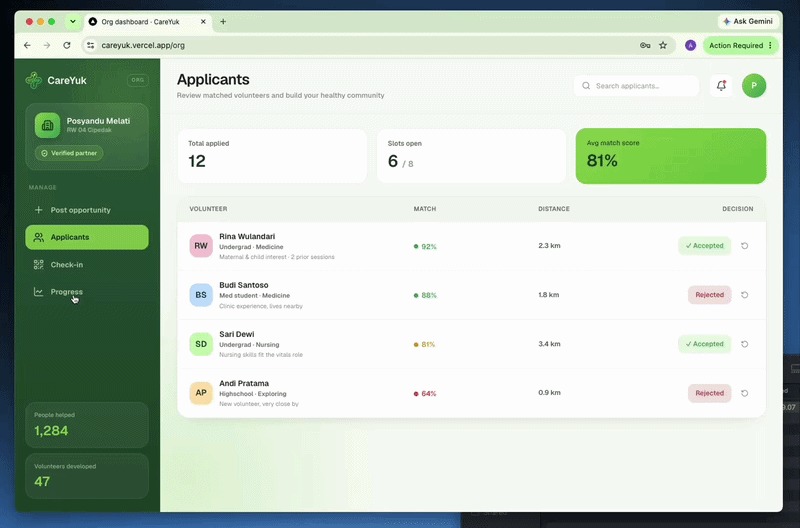The image size is (800, 528).
Task: Click the AP avatar of Andi Pratama
Action: coord(201,393)
